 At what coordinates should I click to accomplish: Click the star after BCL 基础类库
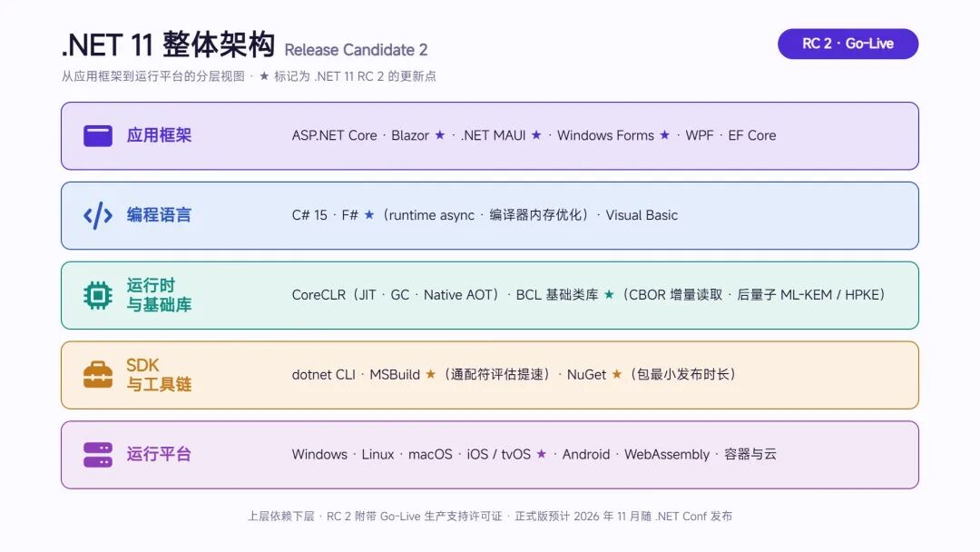[609, 294]
